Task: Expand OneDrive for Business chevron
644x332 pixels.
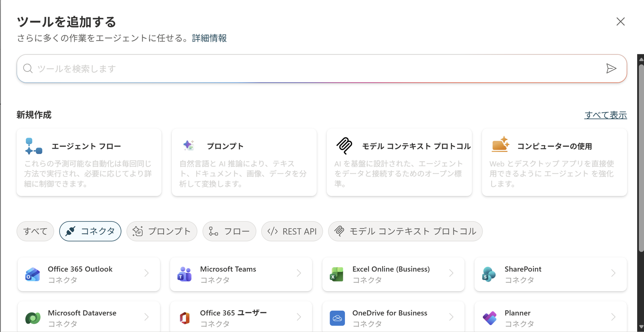Action: coord(451,317)
